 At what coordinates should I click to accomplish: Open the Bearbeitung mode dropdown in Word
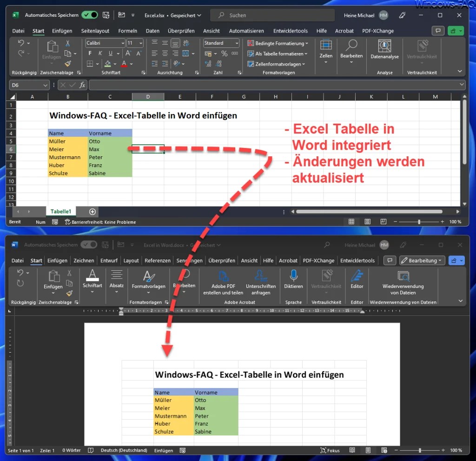point(422,261)
